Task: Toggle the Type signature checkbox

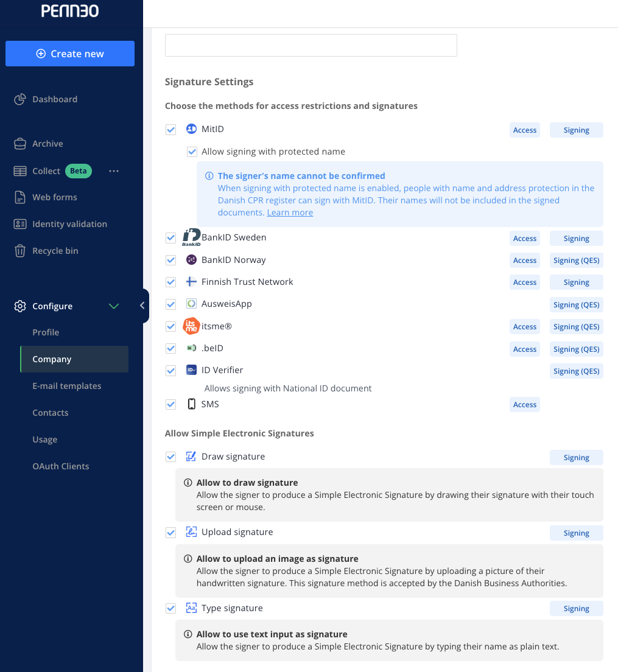Action: coord(170,609)
